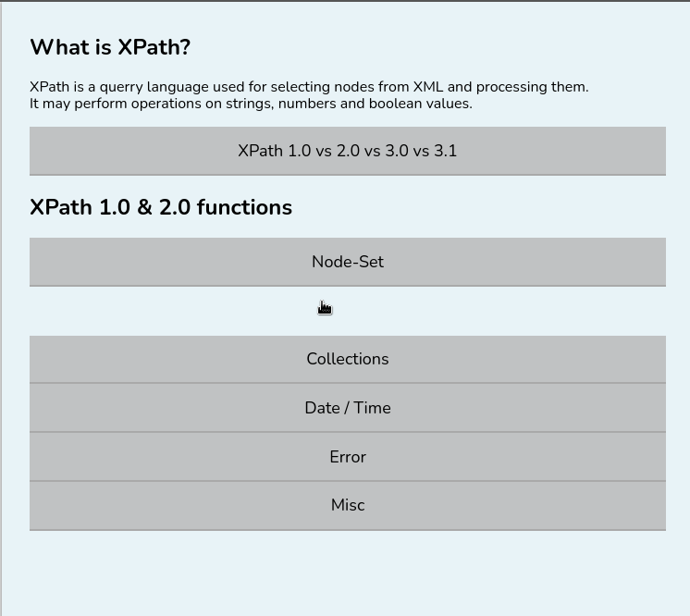Viewport: 690px width, 616px height.
Task: Click the "What is XPath?" heading
Action: tap(110, 48)
